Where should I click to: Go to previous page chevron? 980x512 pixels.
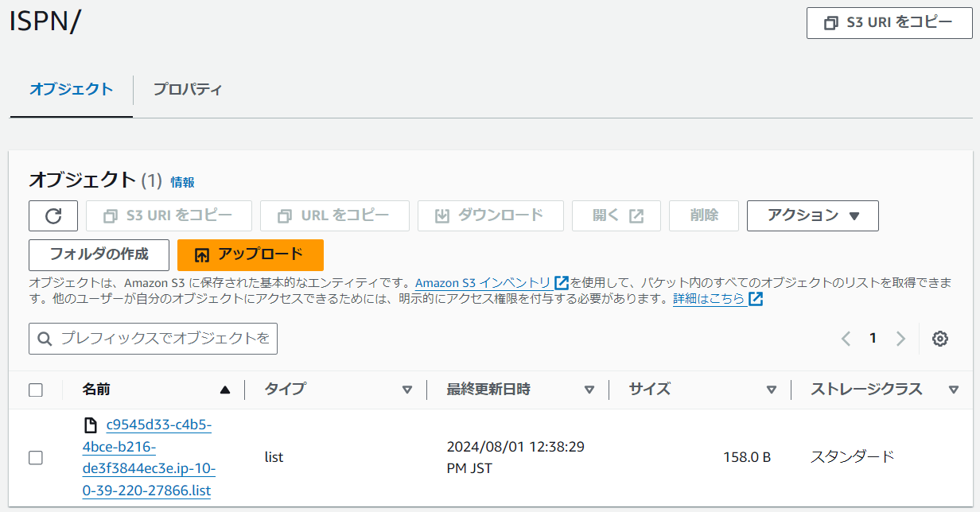point(846,339)
